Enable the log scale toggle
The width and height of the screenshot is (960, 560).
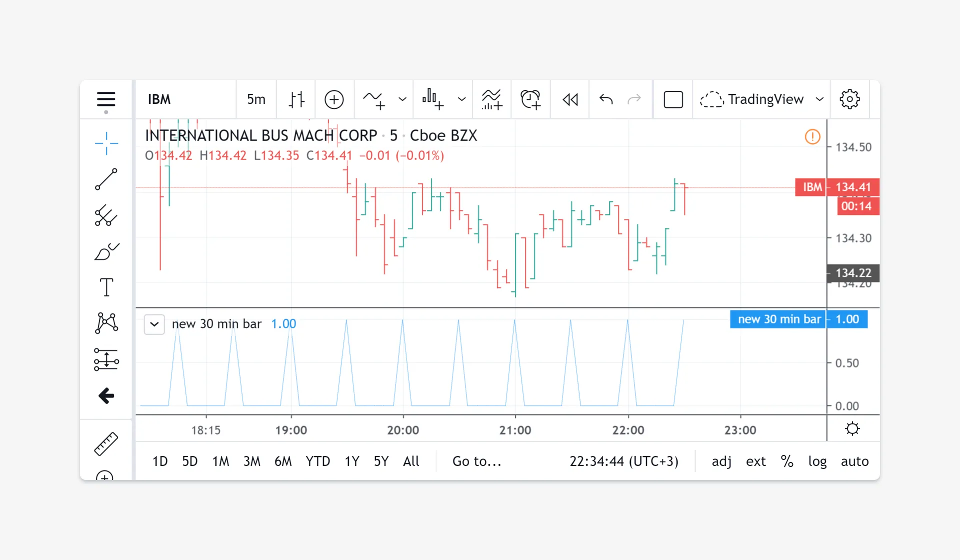[x=817, y=461]
